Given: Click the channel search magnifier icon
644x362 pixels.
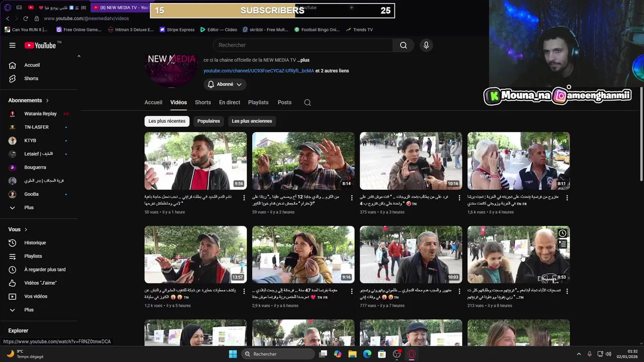Looking at the screenshot, I should click(307, 103).
